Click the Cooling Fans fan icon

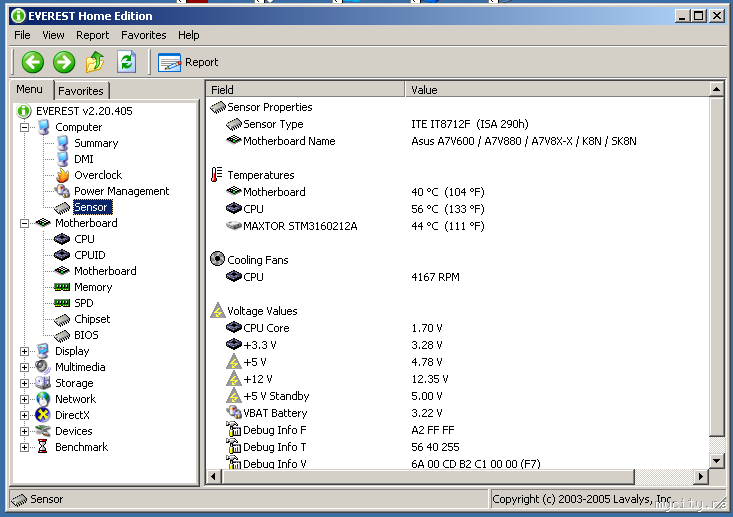(x=217, y=259)
